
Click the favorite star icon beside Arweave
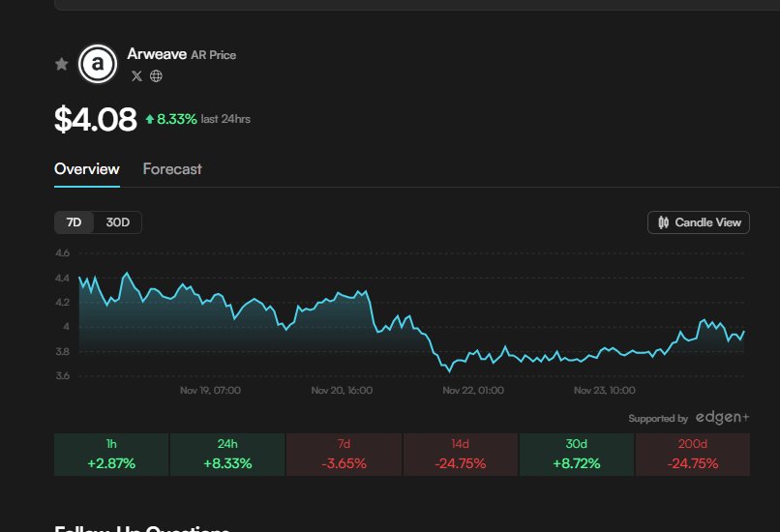tap(62, 64)
